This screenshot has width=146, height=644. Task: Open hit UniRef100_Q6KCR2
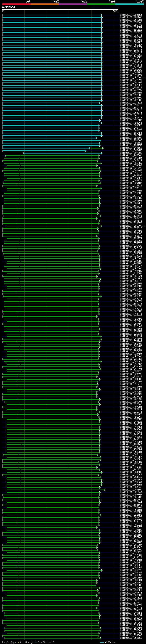131,20
